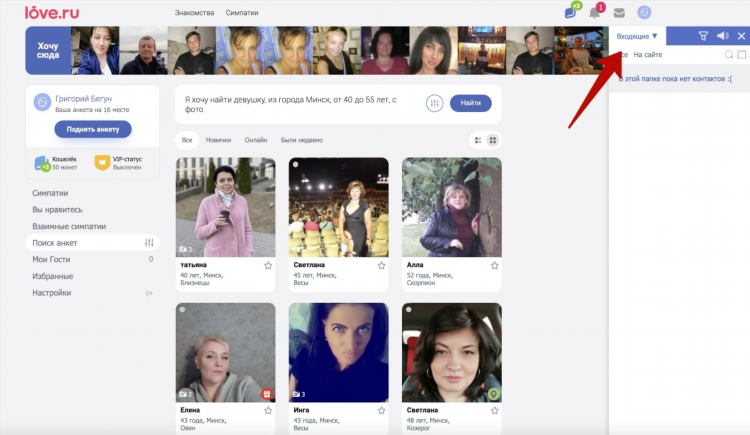Select the На сайте filter tab
The height and width of the screenshot is (435, 750).
[648, 55]
